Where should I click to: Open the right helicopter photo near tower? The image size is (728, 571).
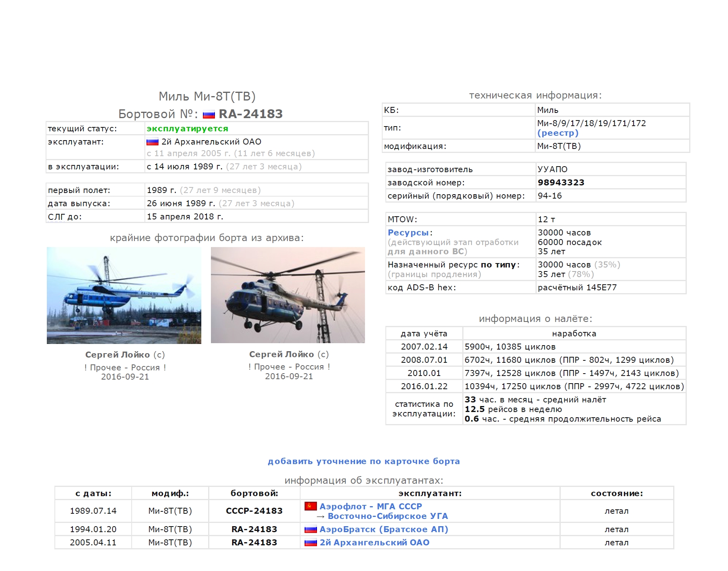click(288, 295)
